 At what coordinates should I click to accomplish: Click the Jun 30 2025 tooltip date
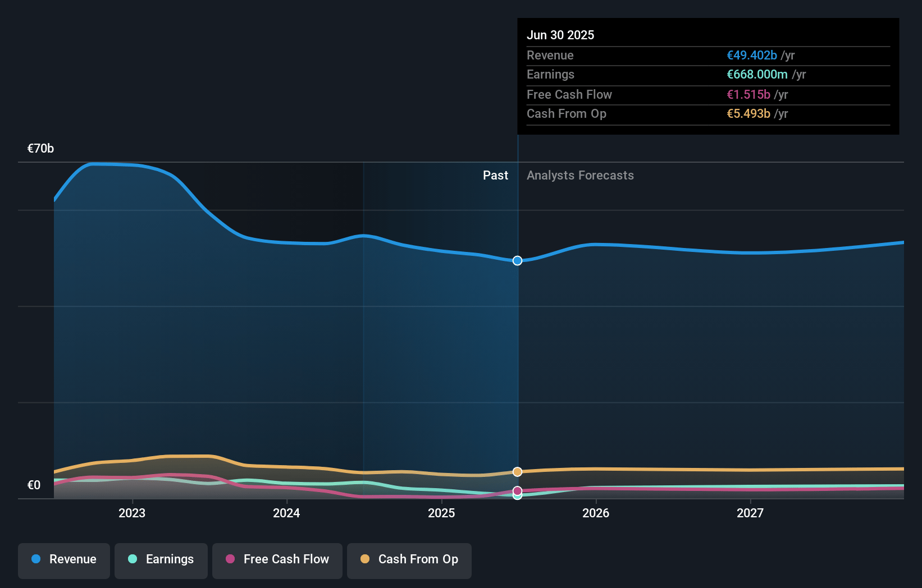point(560,35)
